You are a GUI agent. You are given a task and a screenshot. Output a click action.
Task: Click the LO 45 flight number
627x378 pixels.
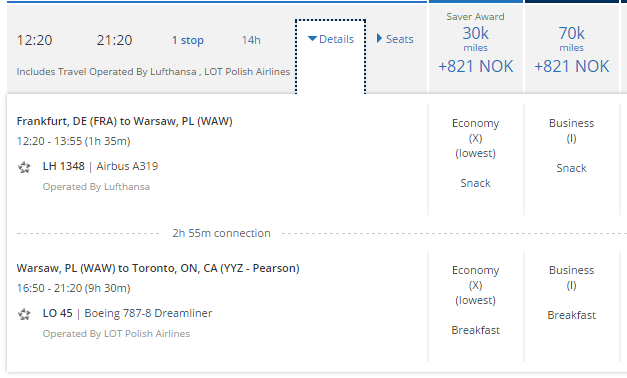[x=58, y=313]
